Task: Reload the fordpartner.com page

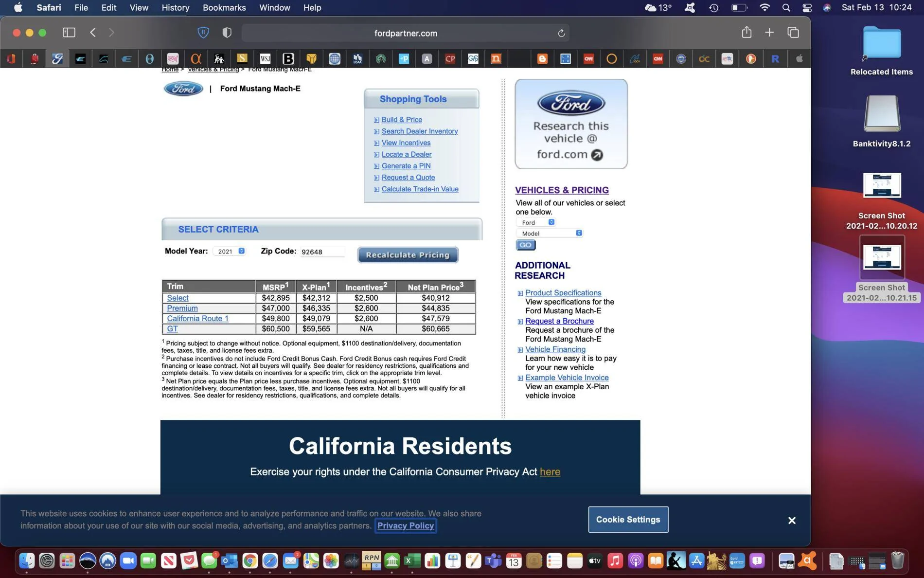Action: click(561, 33)
